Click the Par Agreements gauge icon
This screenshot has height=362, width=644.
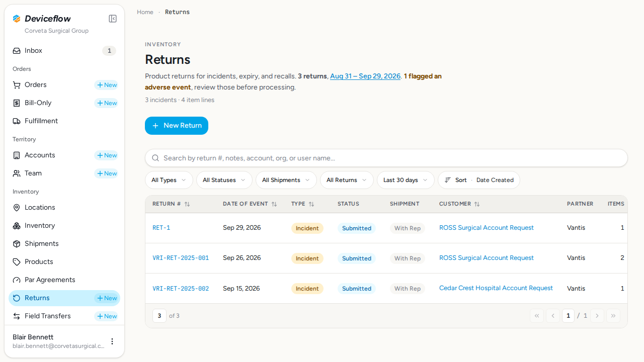click(17, 280)
